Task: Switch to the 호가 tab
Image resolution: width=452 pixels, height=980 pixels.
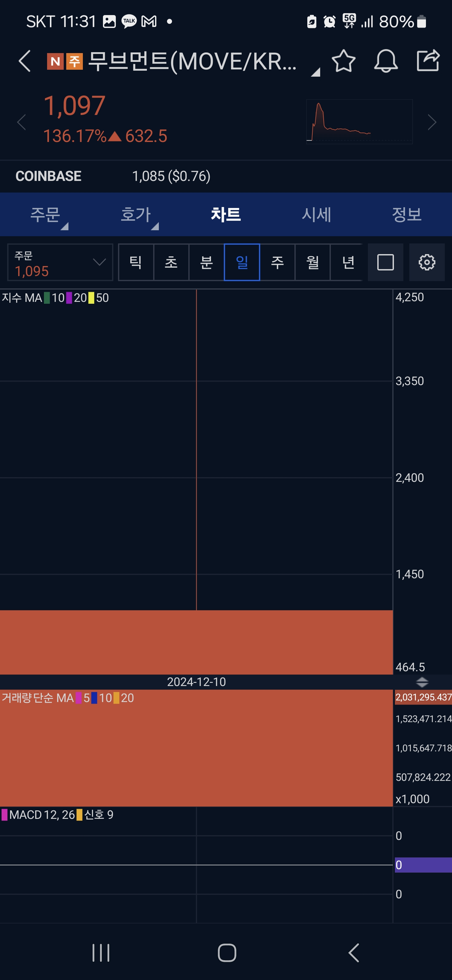Action: [x=136, y=215]
